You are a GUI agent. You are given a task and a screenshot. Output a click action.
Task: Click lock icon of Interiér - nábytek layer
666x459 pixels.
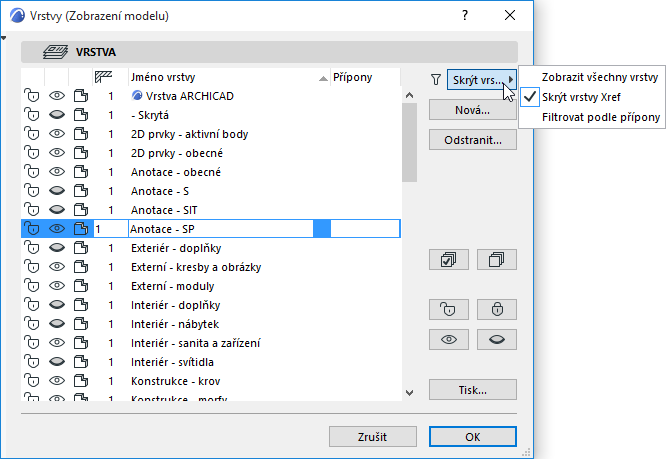pos(32,324)
